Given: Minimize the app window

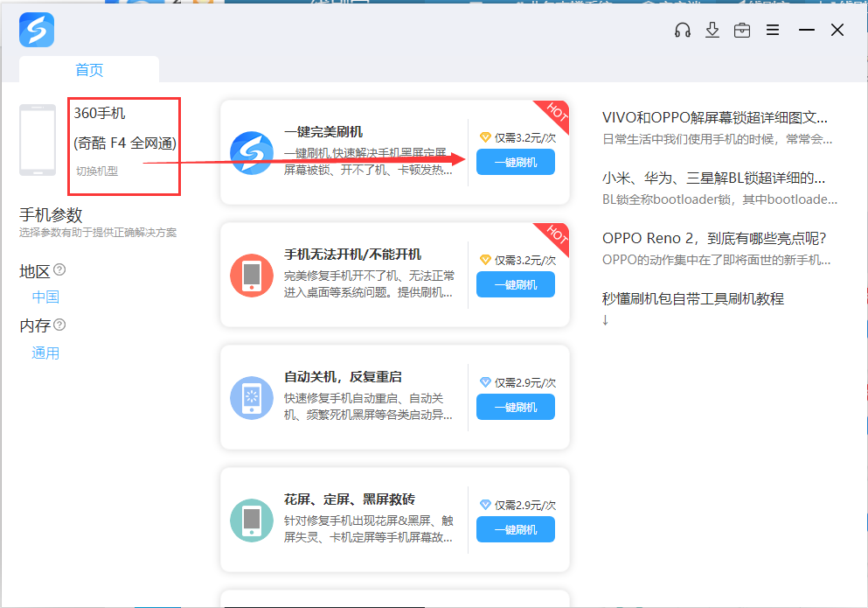Looking at the screenshot, I should coord(807,30).
